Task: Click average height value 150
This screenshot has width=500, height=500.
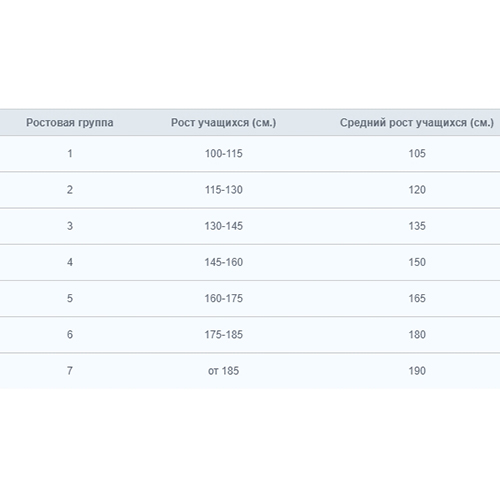Action: click(x=417, y=262)
